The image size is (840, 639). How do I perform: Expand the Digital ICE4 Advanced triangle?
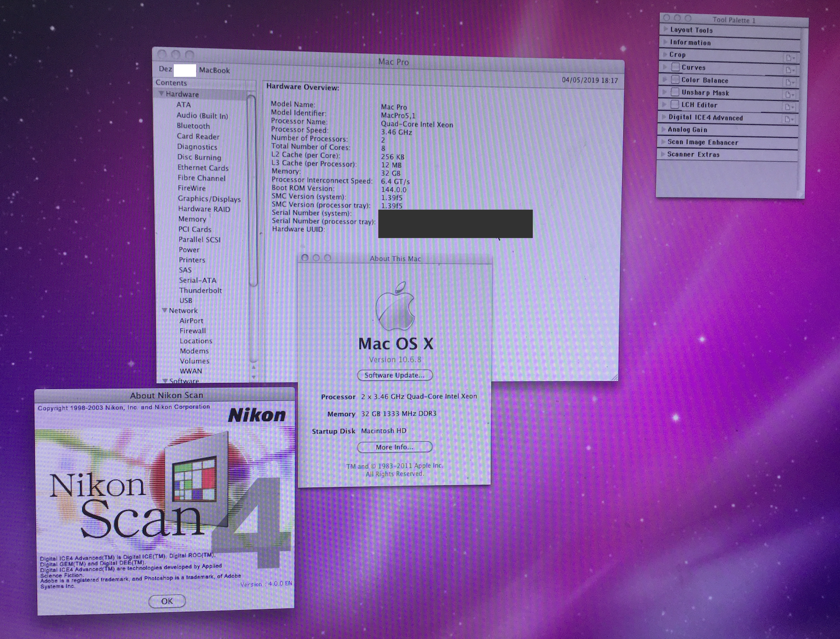coord(664,117)
